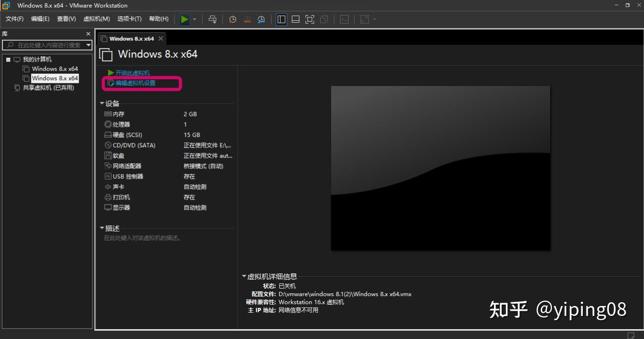Click the CD/DVD (SATA) disc icon
Screen dimensions: 644x339
coord(108,145)
